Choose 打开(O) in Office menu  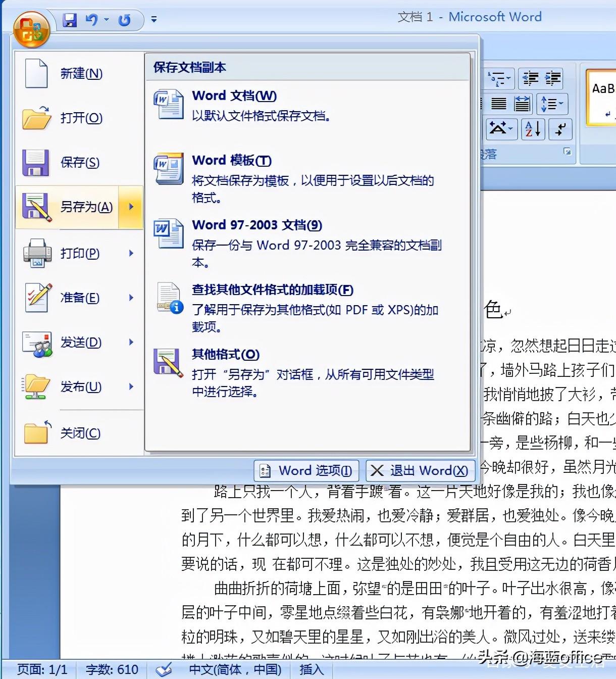[79, 118]
